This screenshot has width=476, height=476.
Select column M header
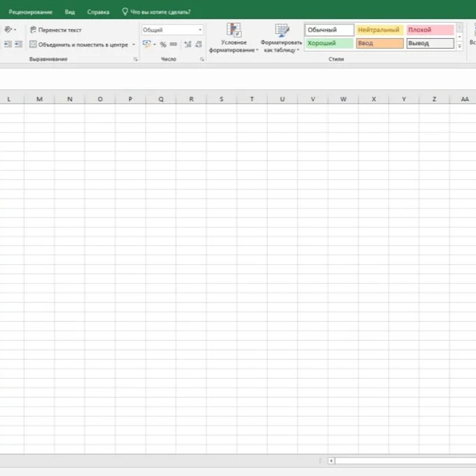pos(39,99)
